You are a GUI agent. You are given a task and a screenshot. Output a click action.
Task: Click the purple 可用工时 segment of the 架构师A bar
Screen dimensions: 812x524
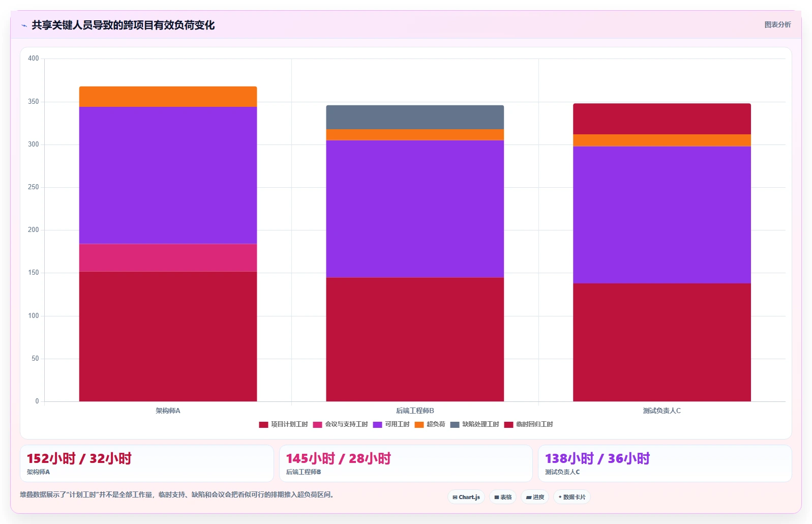[168, 176]
